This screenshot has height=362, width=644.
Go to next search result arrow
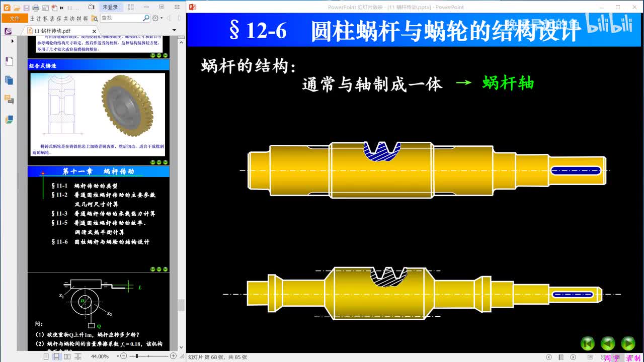coord(179,18)
